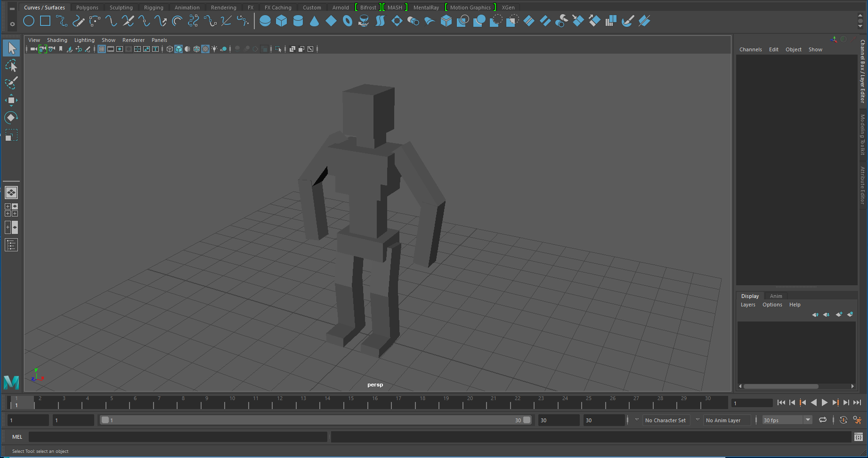Open the Script Editor icon
The height and width of the screenshot is (458, 868).
coord(858,437)
